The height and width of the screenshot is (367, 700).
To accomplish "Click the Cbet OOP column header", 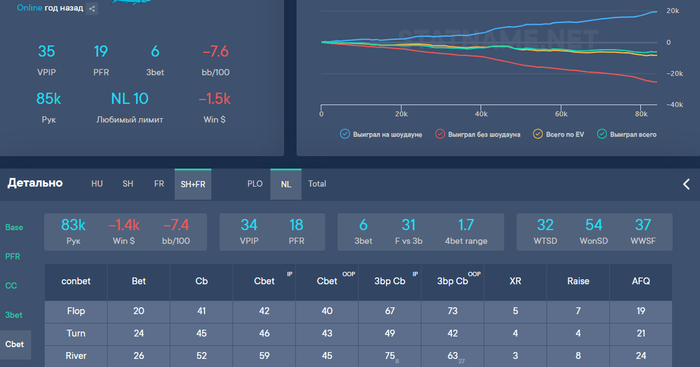I will click(327, 281).
